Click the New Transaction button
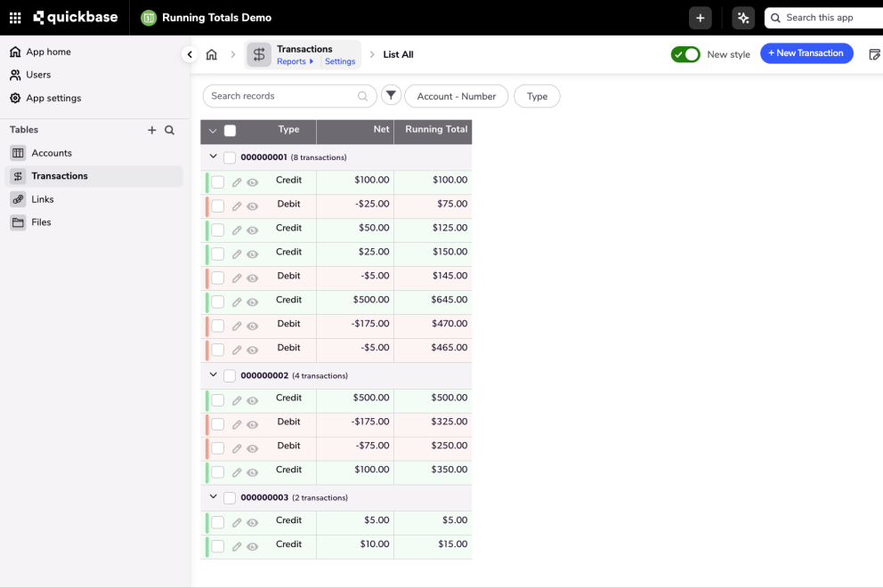Viewport: 883px width, 588px height. [x=806, y=53]
